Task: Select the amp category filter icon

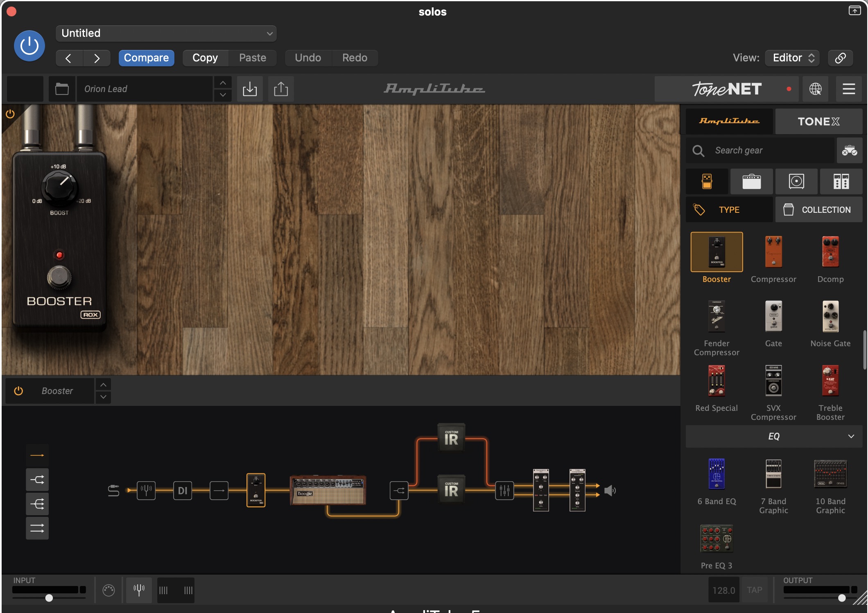Action: click(751, 181)
